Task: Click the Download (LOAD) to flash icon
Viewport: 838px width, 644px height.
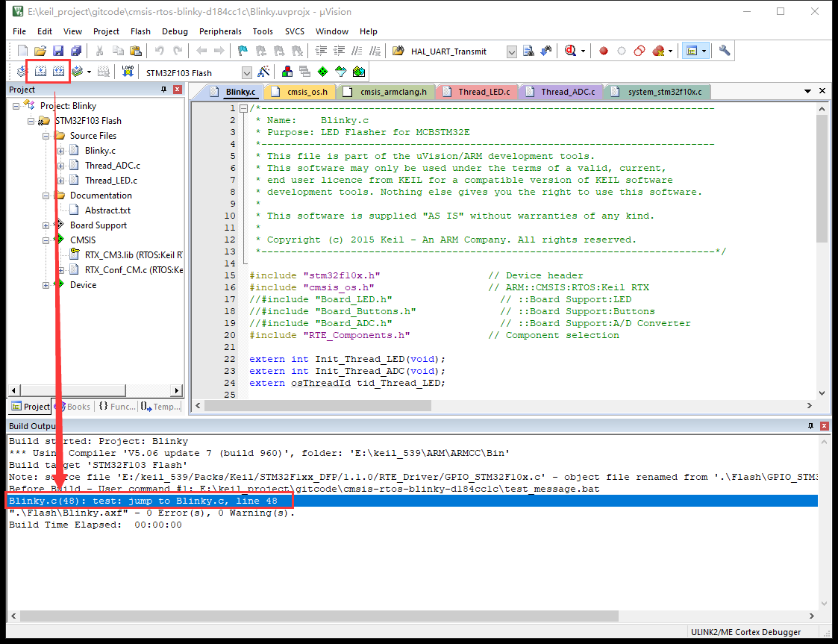Action: [x=128, y=72]
